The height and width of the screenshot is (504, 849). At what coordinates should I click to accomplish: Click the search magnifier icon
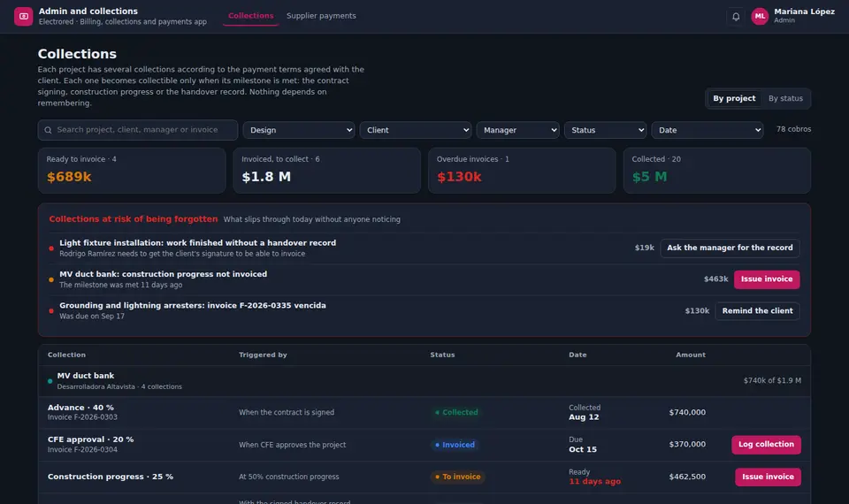point(48,130)
